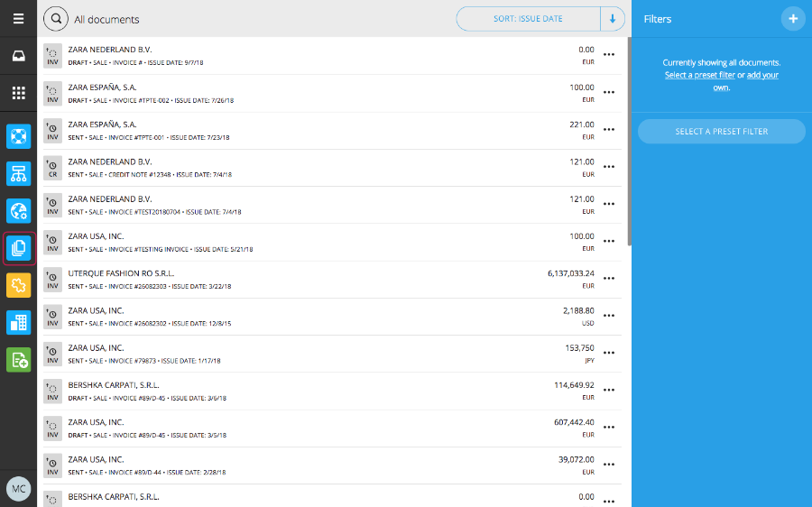Click the Filters panel heading

(x=658, y=19)
